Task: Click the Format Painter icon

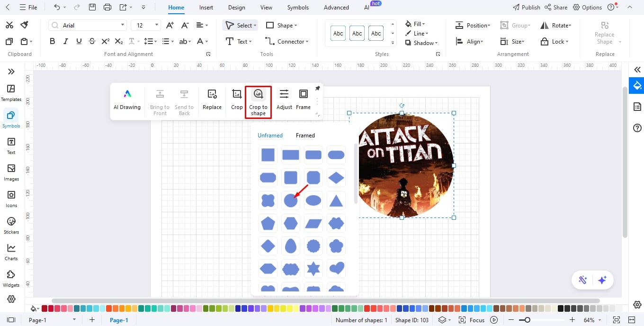Action: [x=24, y=25]
